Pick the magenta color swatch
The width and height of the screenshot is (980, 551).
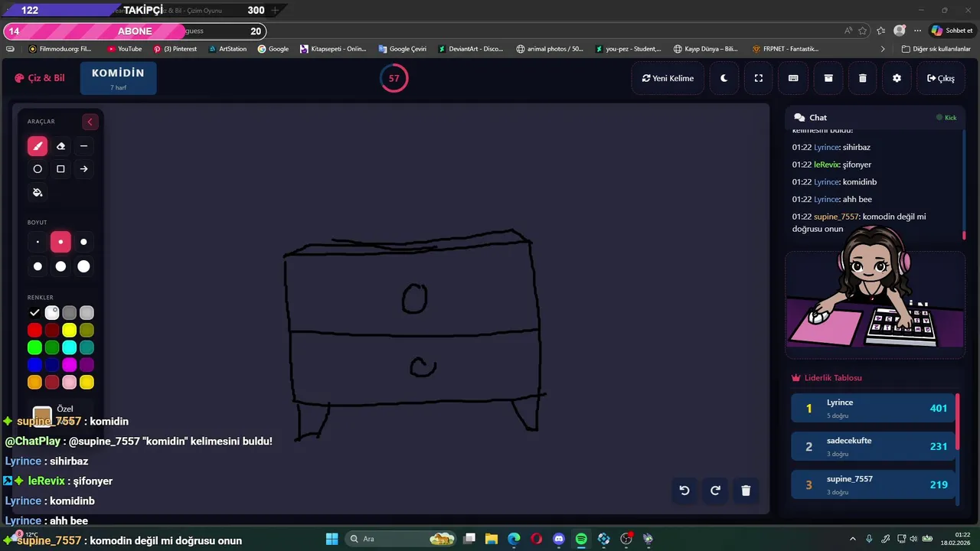70,365
